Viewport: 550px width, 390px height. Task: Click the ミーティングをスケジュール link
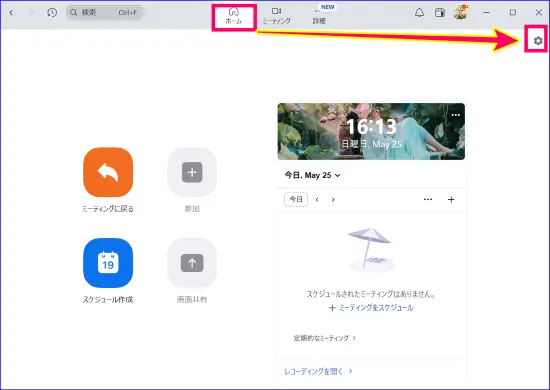371,308
